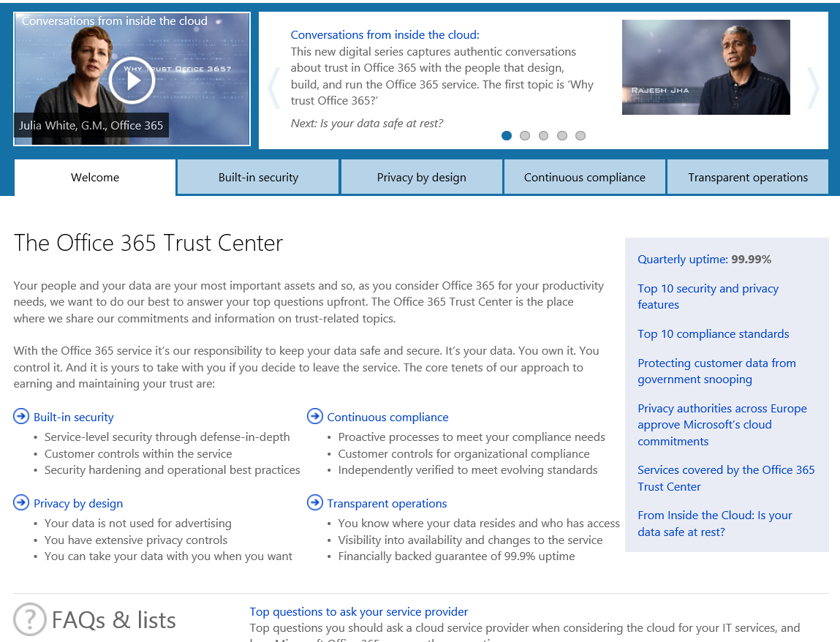
Task: Select third carousel dot indicator
Action: 543,135
